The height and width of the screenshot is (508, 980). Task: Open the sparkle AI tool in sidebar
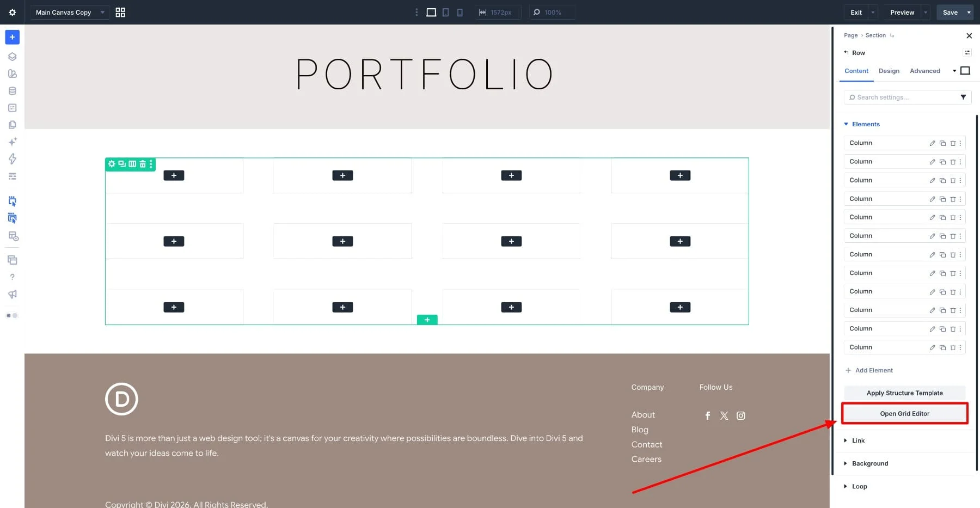pos(12,142)
